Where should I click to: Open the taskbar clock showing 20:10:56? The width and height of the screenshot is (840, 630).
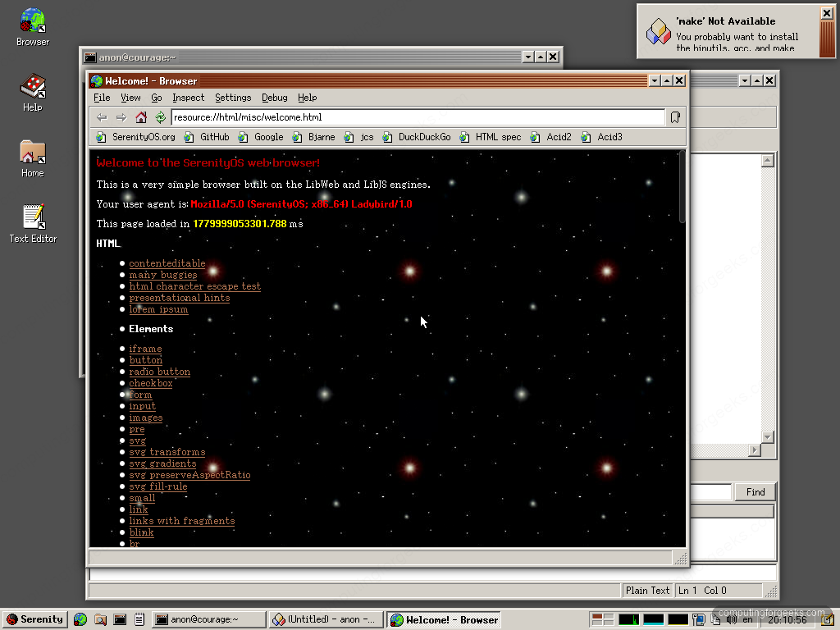[787, 619]
